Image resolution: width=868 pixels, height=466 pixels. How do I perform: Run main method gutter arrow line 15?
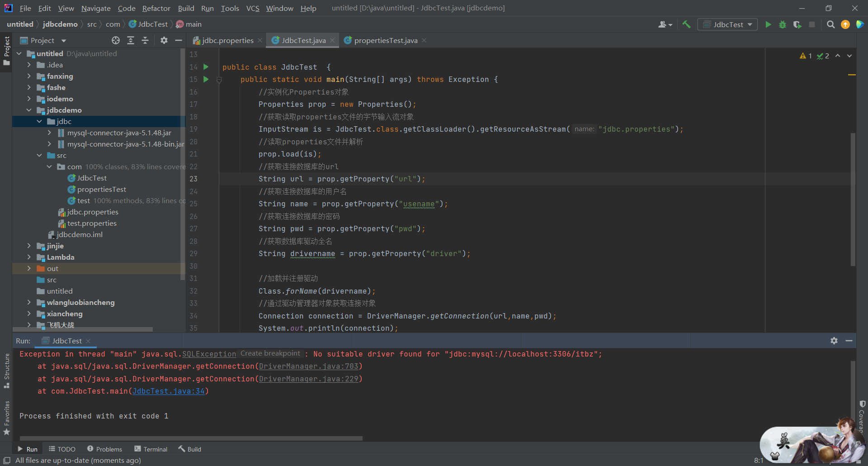[x=206, y=79]
